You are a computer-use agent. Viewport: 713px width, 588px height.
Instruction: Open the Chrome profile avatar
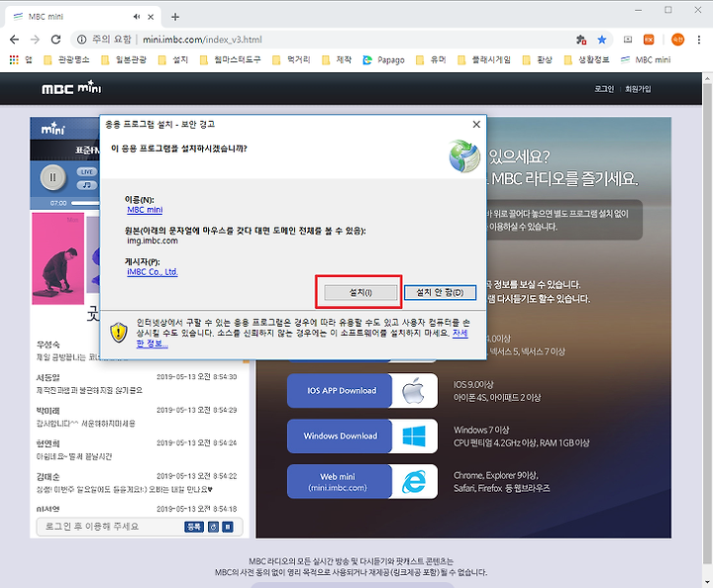(x=677, y=40)
